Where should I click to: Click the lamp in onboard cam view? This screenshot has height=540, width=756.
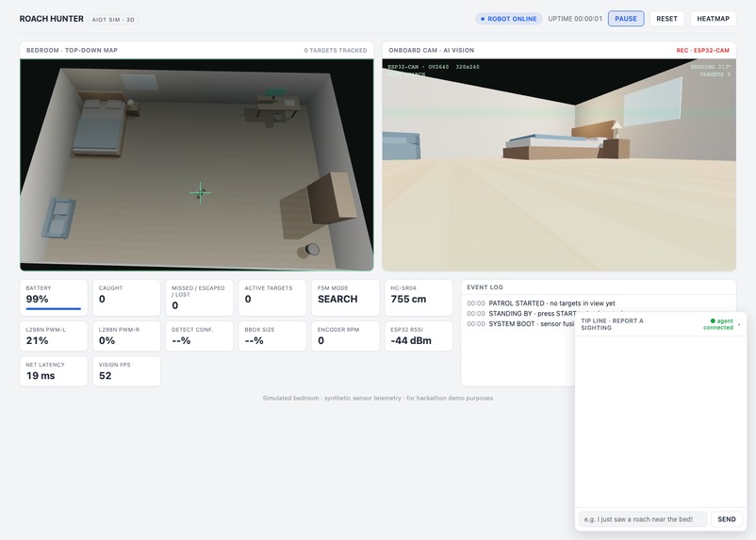(616, 129)
